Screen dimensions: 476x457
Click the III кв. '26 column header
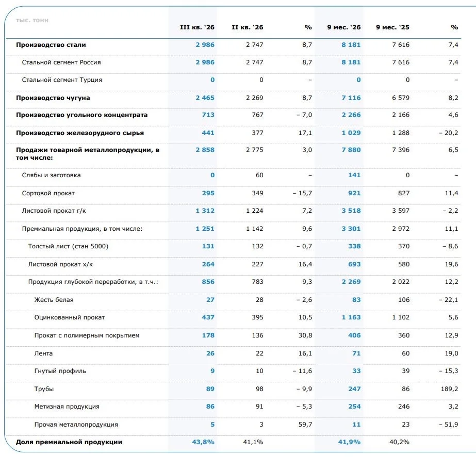[197, 27]
